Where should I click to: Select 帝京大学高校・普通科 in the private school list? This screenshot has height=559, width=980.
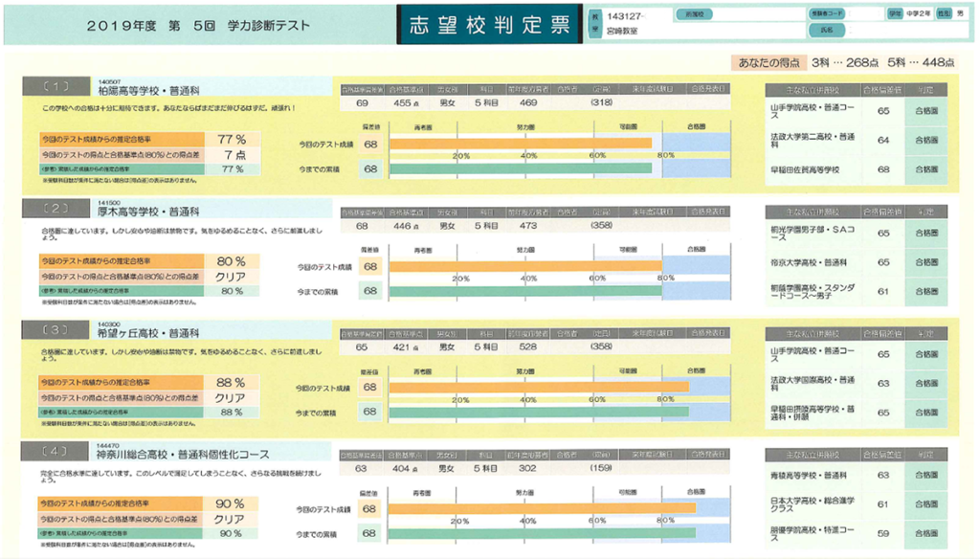pos(809,262)
